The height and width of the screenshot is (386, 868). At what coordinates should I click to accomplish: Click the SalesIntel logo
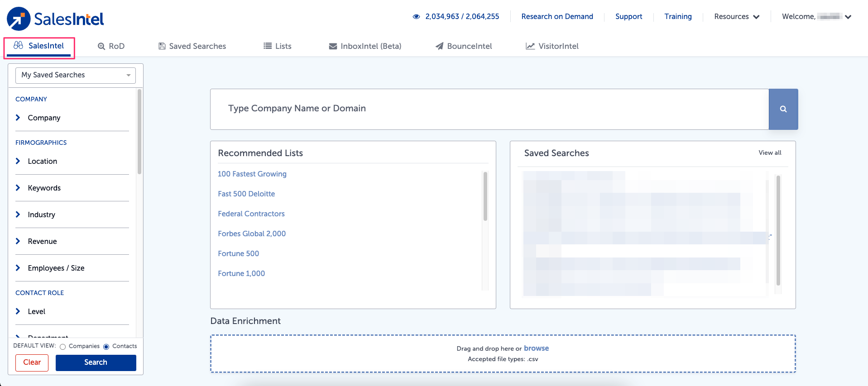55,19
